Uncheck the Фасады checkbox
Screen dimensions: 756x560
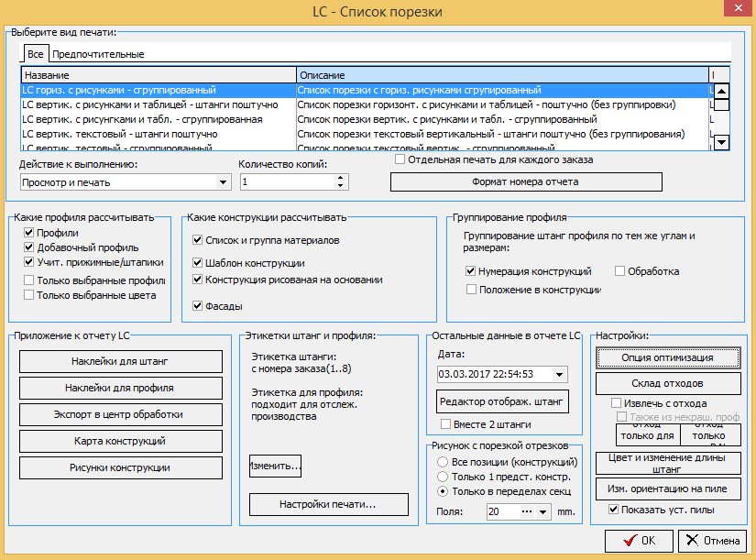click(197, 306)
